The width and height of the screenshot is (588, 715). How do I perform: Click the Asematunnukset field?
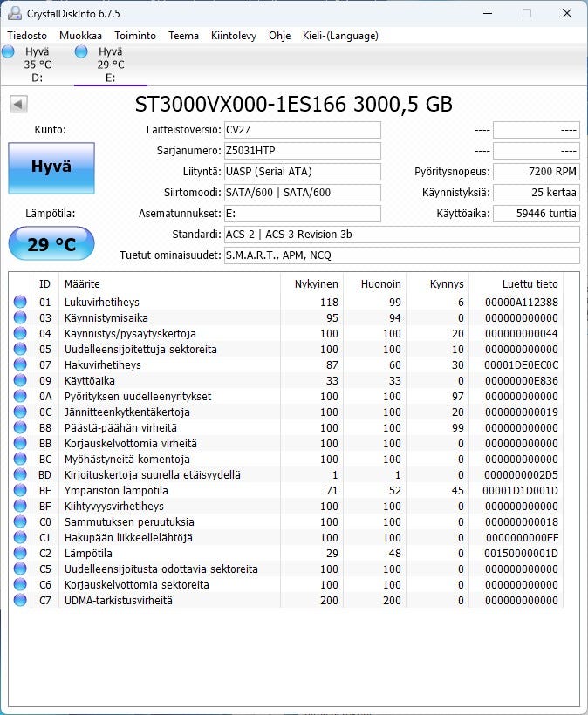303,214
